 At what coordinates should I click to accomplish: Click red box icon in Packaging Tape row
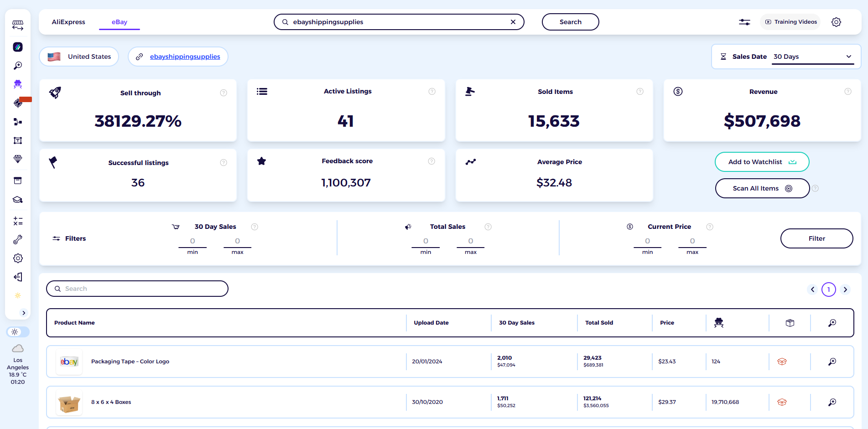pyautogui.click(x=782, y=362)
